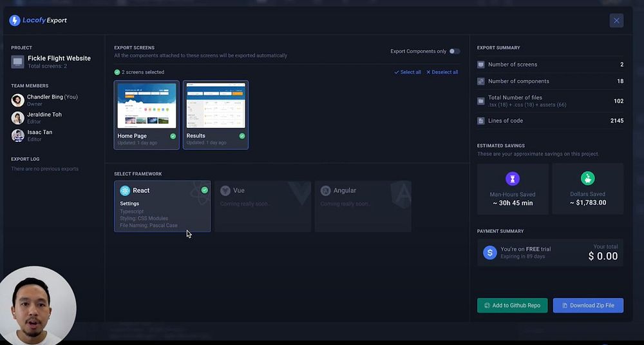This screenshot has height=345, width=644.
Task: Click the Download Zip File button
Action: tap(588, 306)
